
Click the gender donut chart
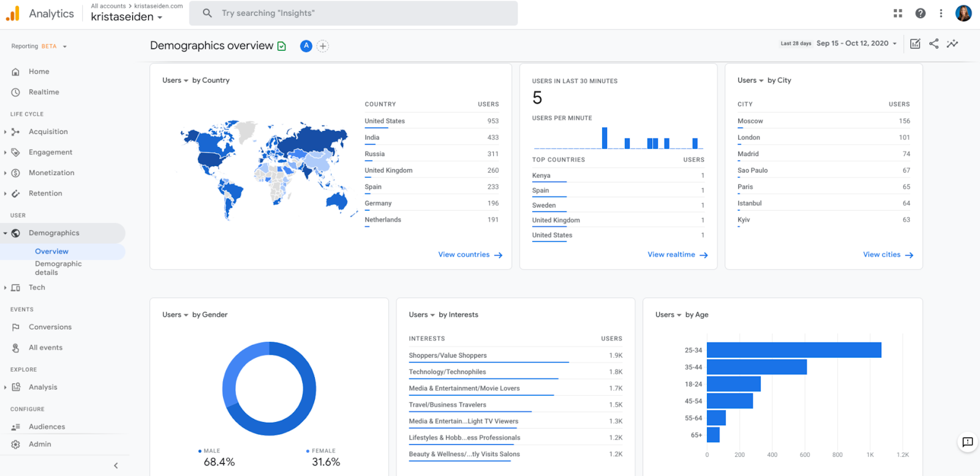269,389
